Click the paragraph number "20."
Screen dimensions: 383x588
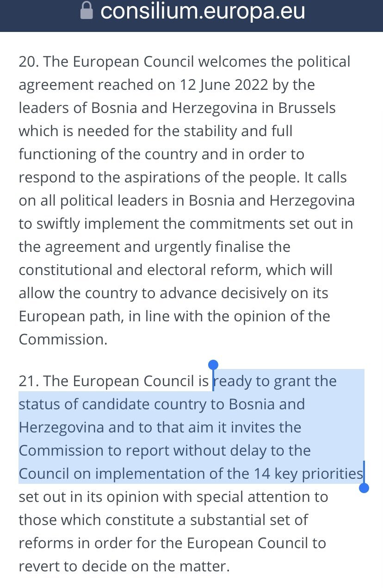pyautogui.click(x=29, y=62)
